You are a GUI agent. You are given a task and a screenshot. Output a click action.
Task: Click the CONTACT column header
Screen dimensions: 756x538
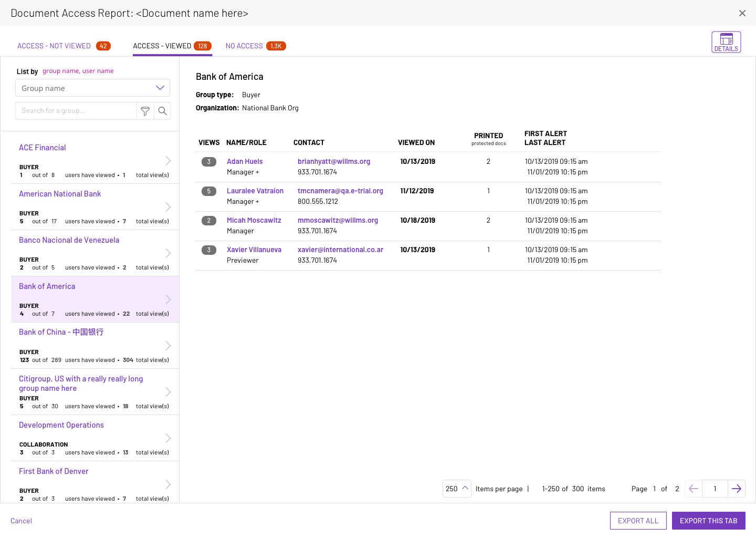click(309, 142)
